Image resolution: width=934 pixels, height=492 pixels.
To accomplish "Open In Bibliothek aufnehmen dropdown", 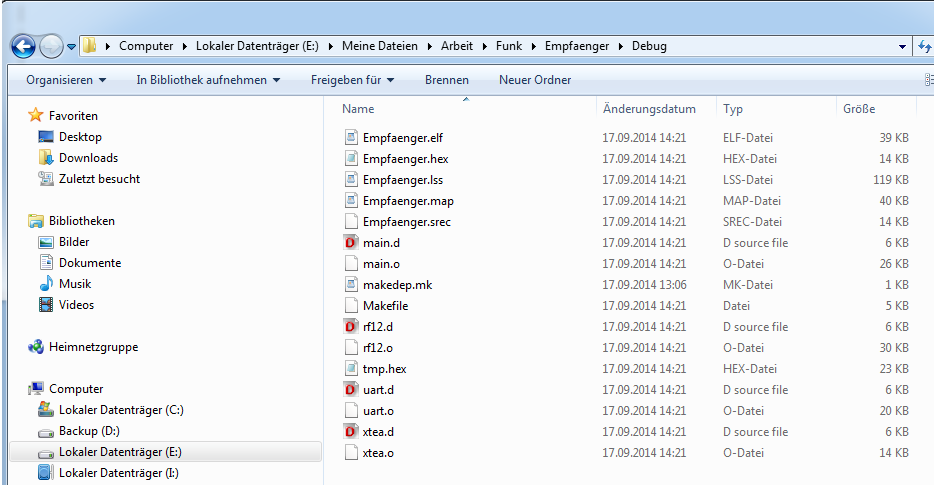I will pos(208,80).
